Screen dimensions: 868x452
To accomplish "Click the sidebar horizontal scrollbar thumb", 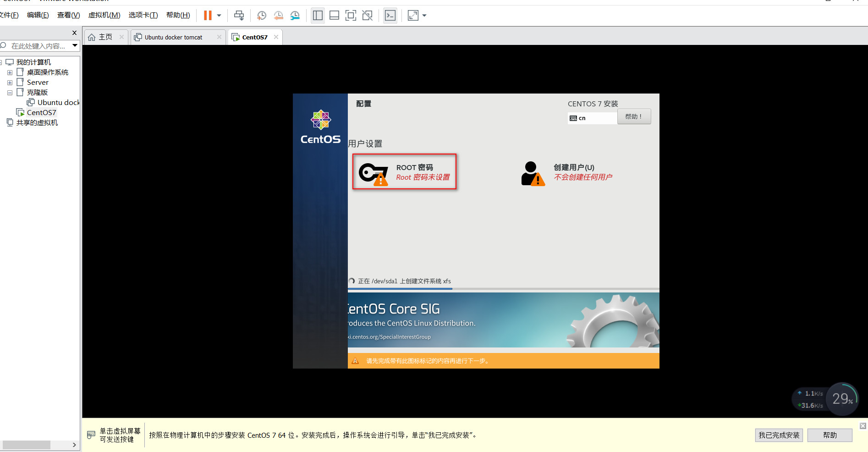I will (26, 445).
